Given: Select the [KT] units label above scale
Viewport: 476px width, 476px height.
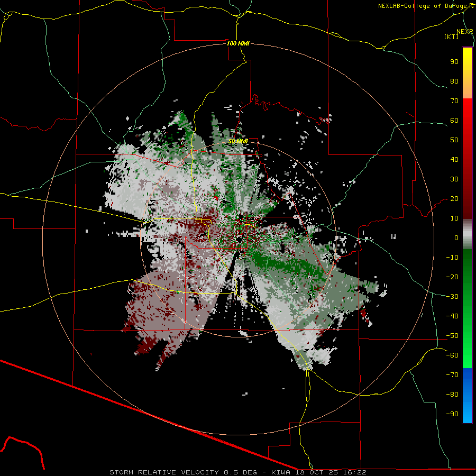Looking at the screenshot, I should 452,36.
